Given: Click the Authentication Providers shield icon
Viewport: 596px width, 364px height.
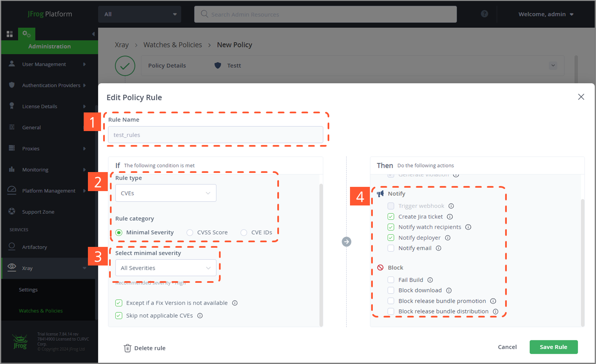Looking at the screenshot, I should (x=12, y=85).
